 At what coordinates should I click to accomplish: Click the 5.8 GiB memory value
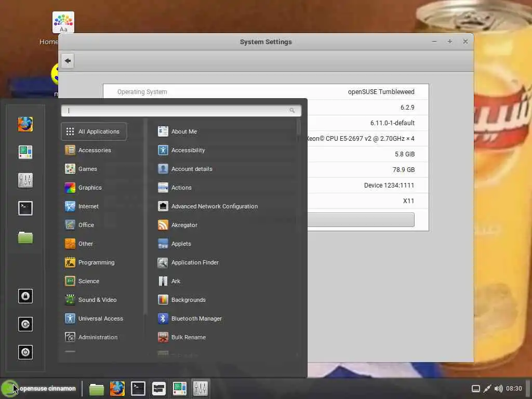point(404,154)
